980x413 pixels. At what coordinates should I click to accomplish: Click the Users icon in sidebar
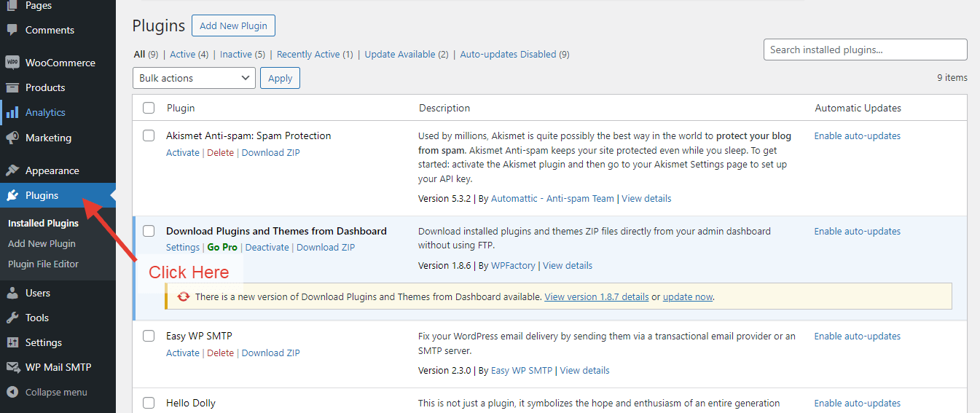12,293
